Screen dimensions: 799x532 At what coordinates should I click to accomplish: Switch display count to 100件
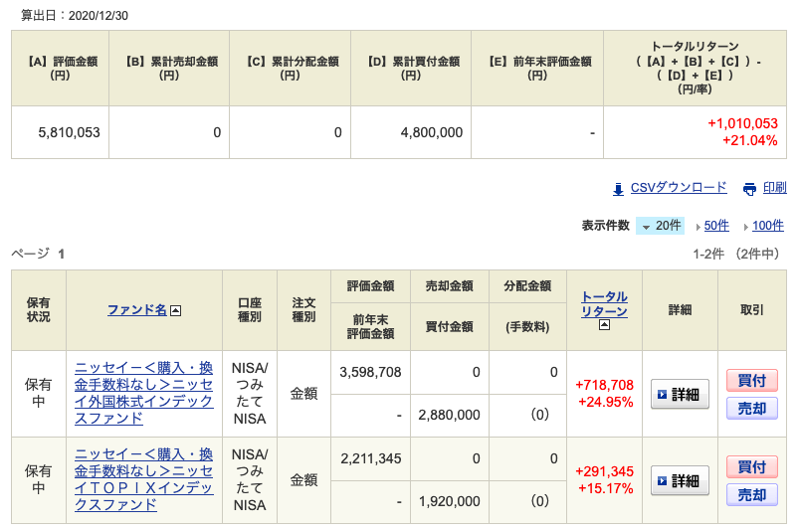point(768,226)
